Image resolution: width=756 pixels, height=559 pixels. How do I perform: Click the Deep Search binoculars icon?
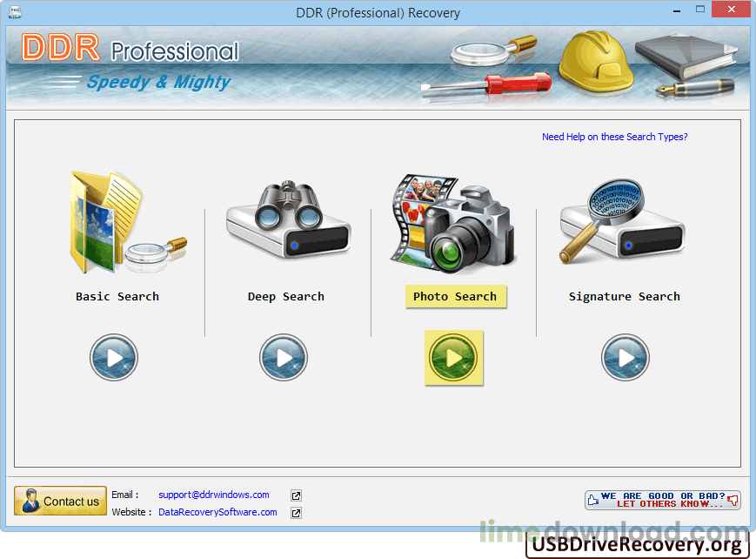tap(287, 221)
